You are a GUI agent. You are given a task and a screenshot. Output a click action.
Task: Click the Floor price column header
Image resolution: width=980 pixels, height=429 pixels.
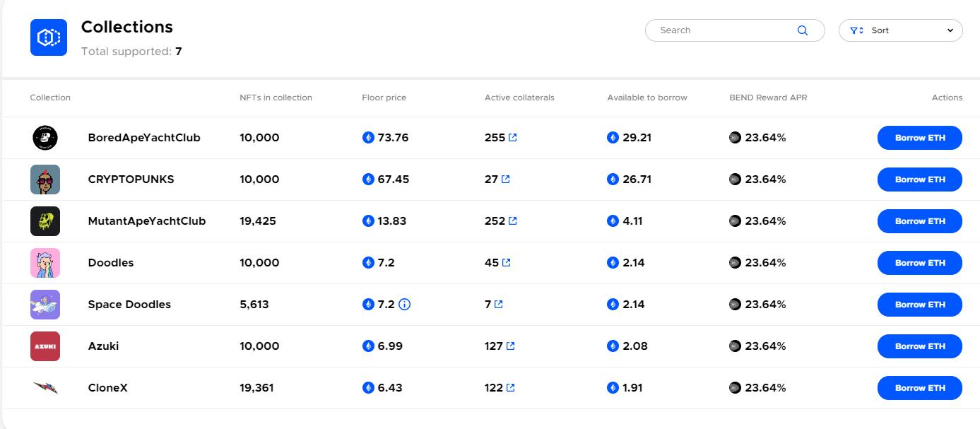[384, 98]
